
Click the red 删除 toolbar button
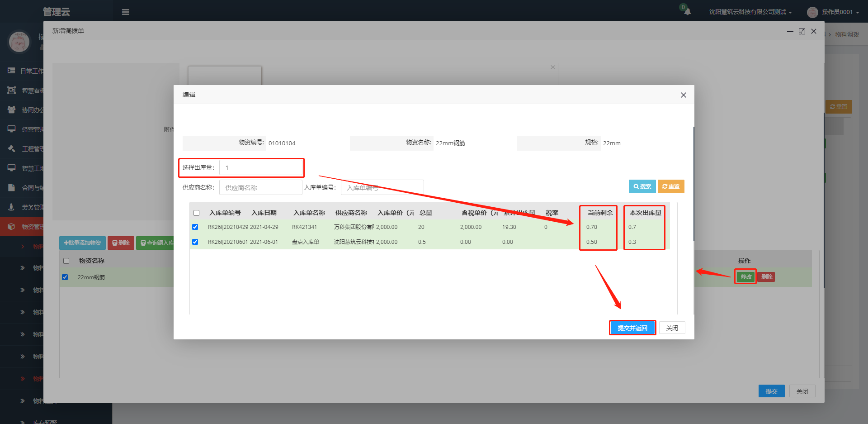(121, 243)
